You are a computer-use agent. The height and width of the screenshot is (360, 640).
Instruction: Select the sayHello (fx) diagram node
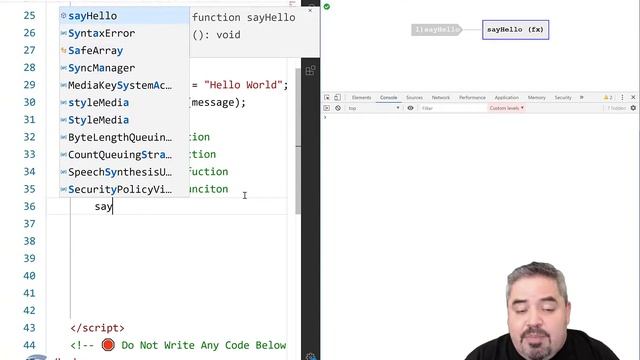click(x=516, y=30)
